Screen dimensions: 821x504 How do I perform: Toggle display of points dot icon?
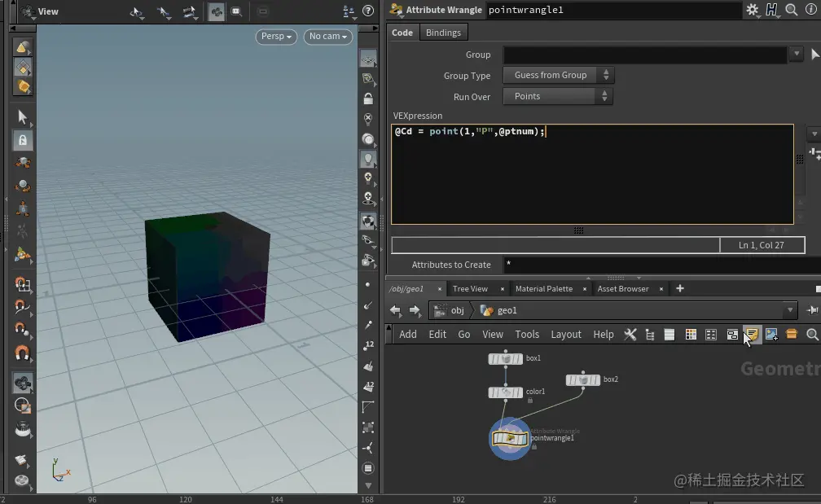tap(367, 285)
